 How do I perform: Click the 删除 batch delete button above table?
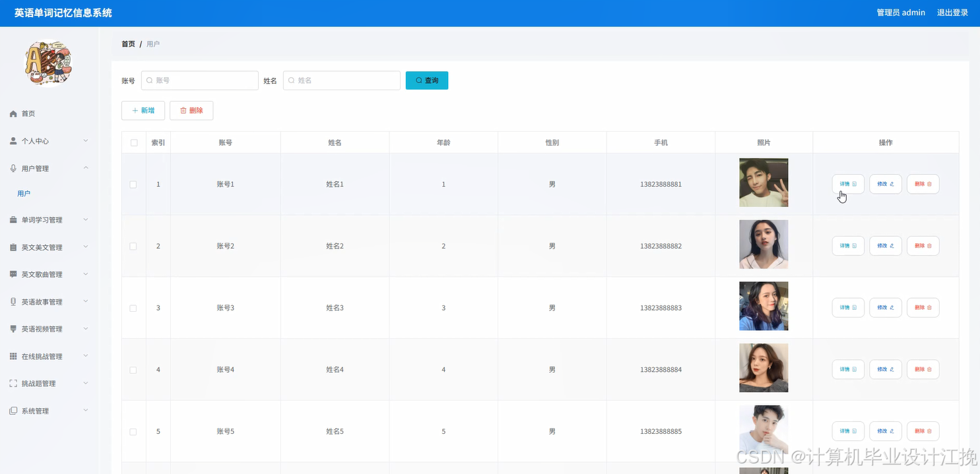pyautogui.click(x=191, y=111)
